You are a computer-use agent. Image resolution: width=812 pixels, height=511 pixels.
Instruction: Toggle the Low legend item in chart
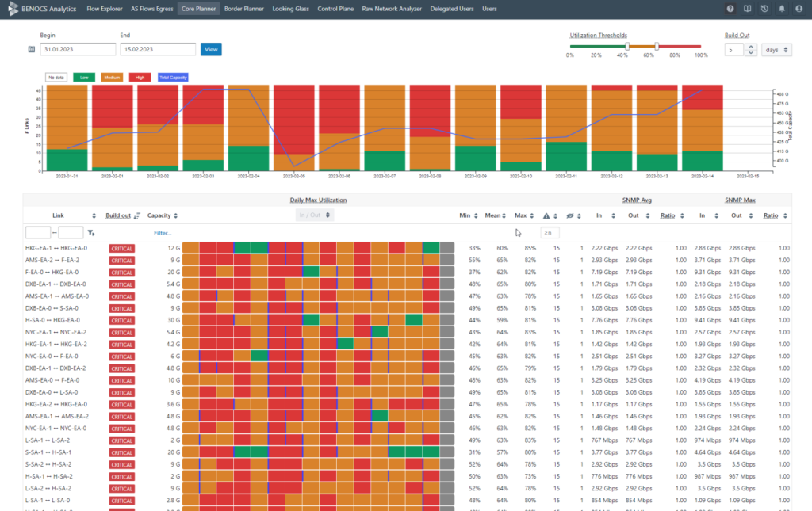click(84, 78)
